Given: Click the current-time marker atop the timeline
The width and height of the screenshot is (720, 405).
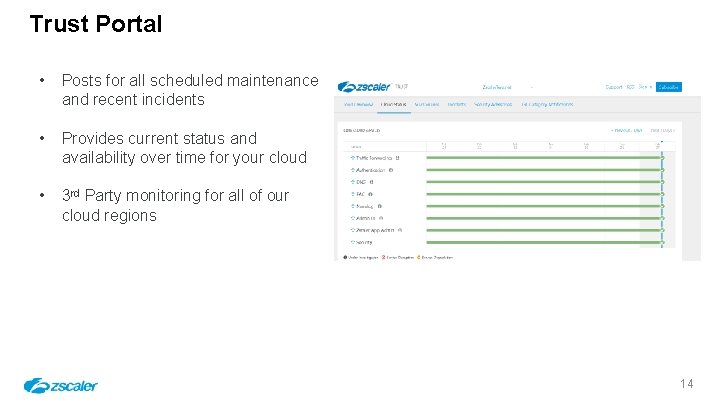Looking at the screenshot, I should point(662,142).
